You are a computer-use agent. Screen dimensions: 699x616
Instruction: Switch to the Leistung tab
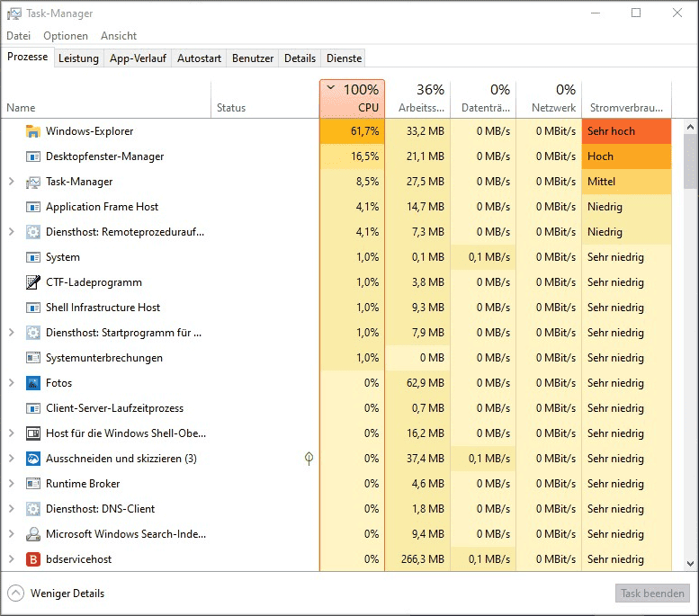coord(78,58)
